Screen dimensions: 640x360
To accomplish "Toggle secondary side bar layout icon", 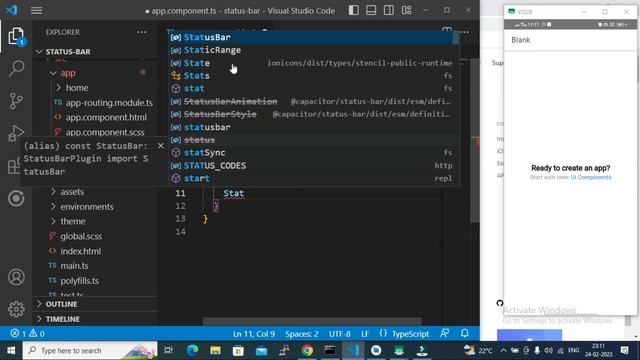I will [389, 10].
